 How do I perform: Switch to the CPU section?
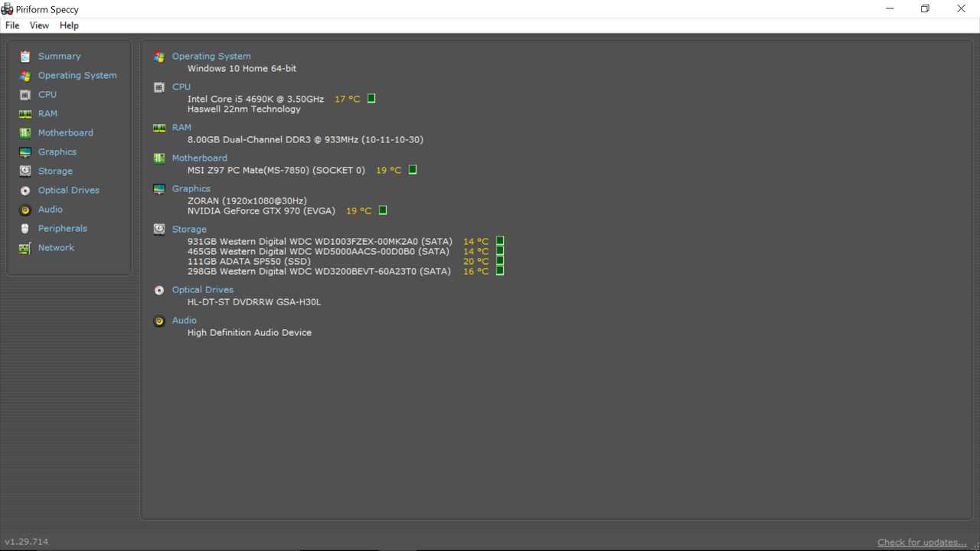coord(47,95)
